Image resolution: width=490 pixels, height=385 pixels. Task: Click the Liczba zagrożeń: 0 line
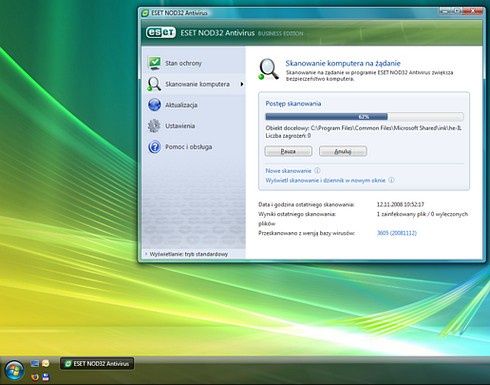[288, 136]
